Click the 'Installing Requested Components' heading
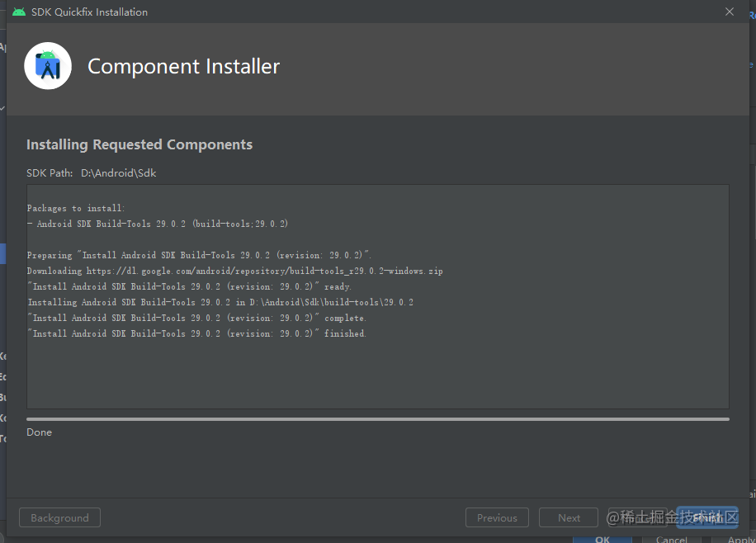756x543 pixels. pos(139,144)
